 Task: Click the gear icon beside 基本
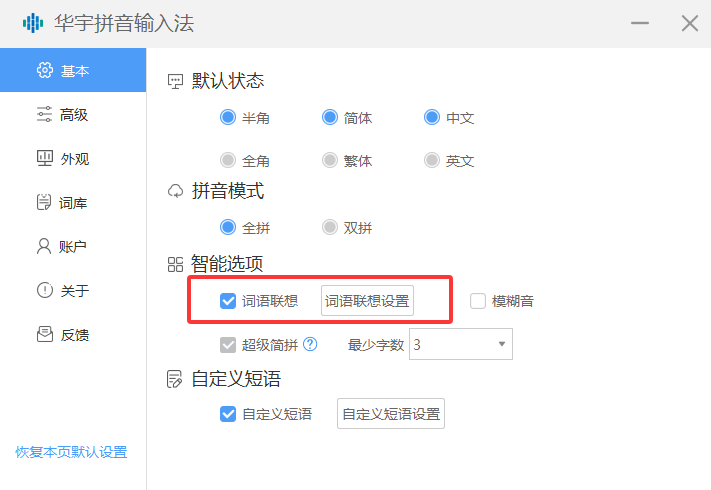44,70
